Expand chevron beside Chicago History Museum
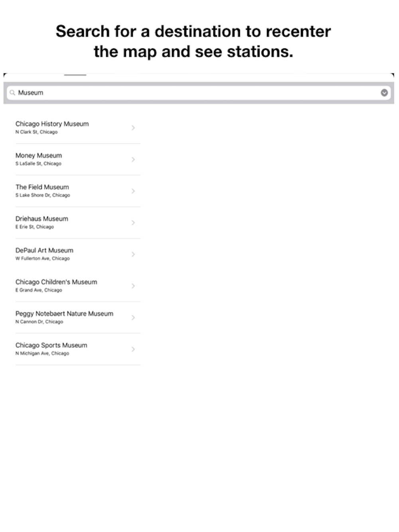 click(133, 128)
